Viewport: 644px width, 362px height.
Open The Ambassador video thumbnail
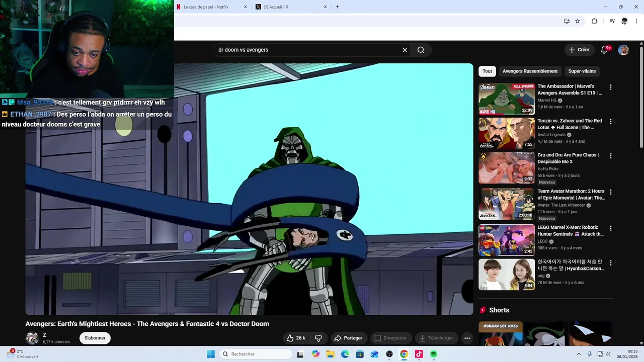pyautogui.click(x=507, y=99)
